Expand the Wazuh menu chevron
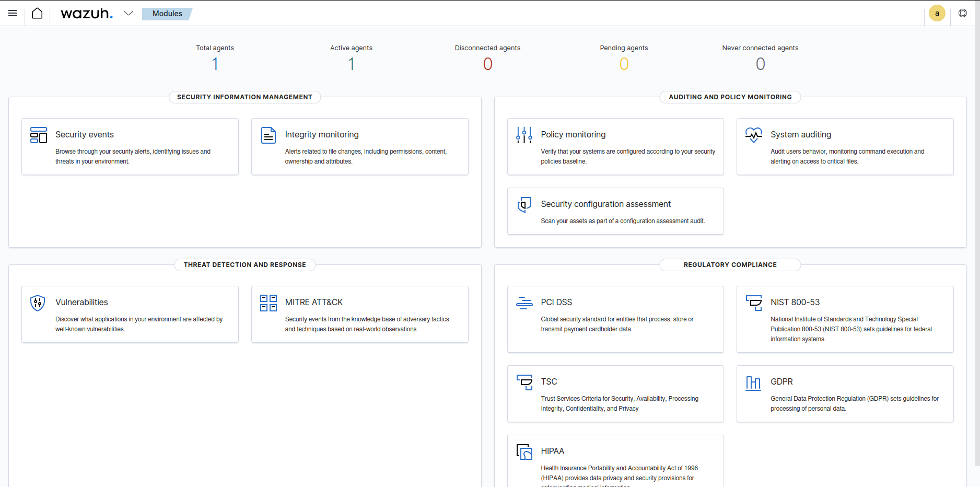 coord(129,13)
